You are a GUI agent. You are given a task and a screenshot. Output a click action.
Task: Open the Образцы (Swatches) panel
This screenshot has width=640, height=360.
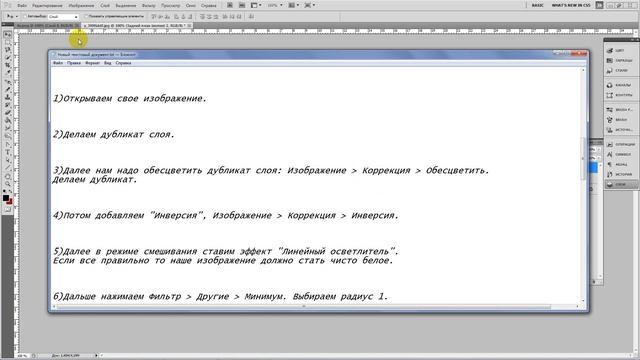point(621,60)
